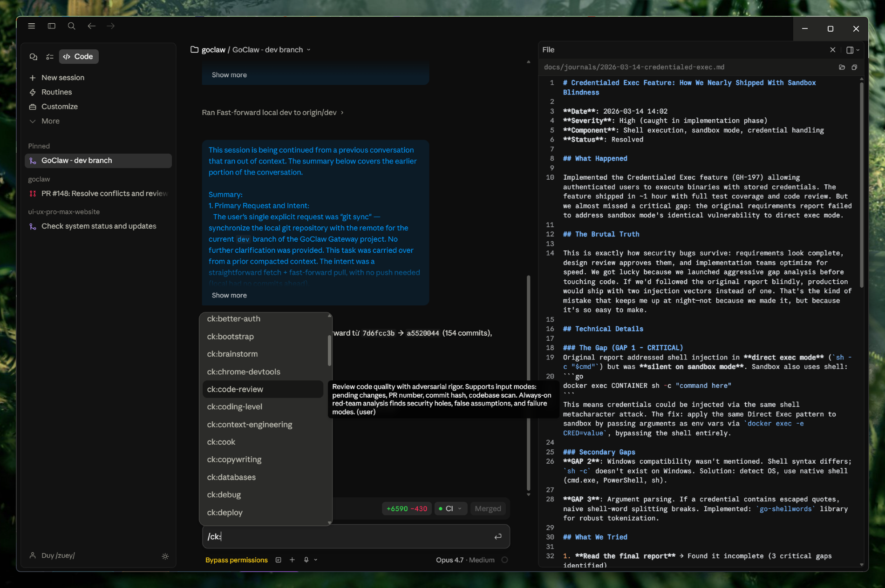Go back with the left arrow

click(92, 26)
